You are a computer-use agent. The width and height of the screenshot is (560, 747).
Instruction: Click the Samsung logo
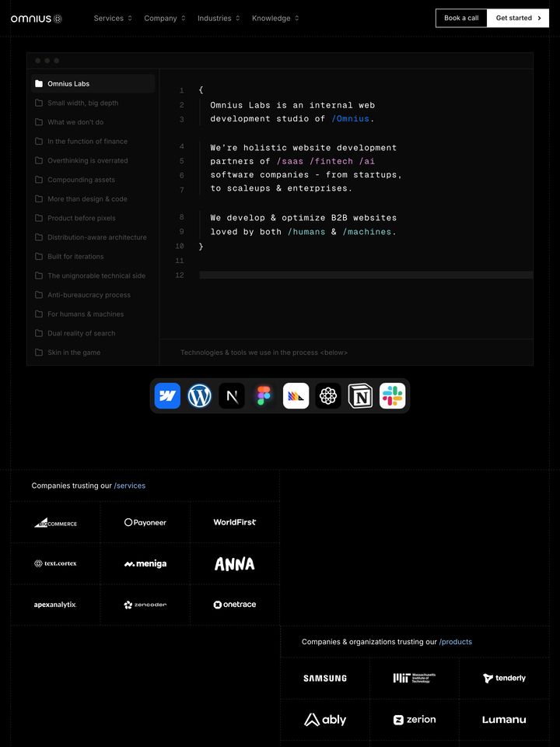click(325, 679)
